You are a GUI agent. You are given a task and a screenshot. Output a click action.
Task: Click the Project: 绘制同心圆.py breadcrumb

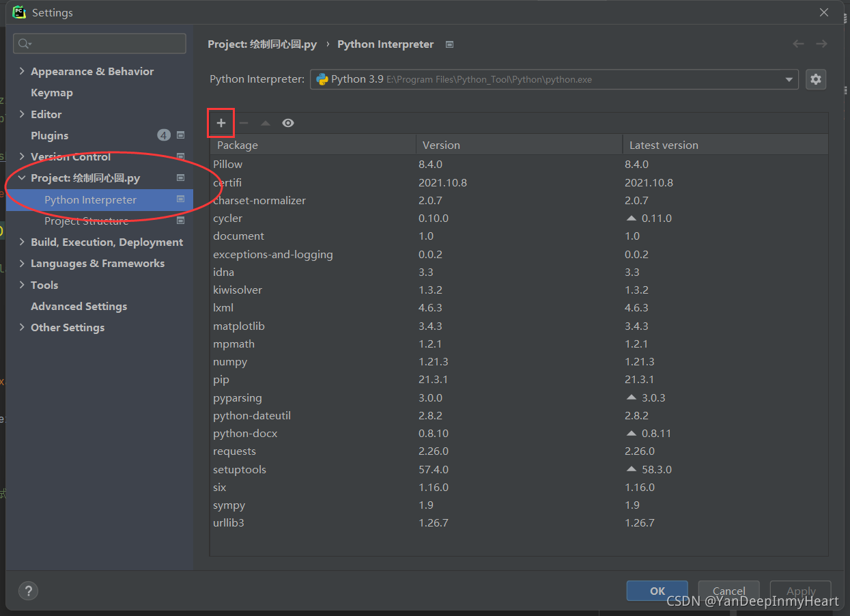(x=262, y=44)
